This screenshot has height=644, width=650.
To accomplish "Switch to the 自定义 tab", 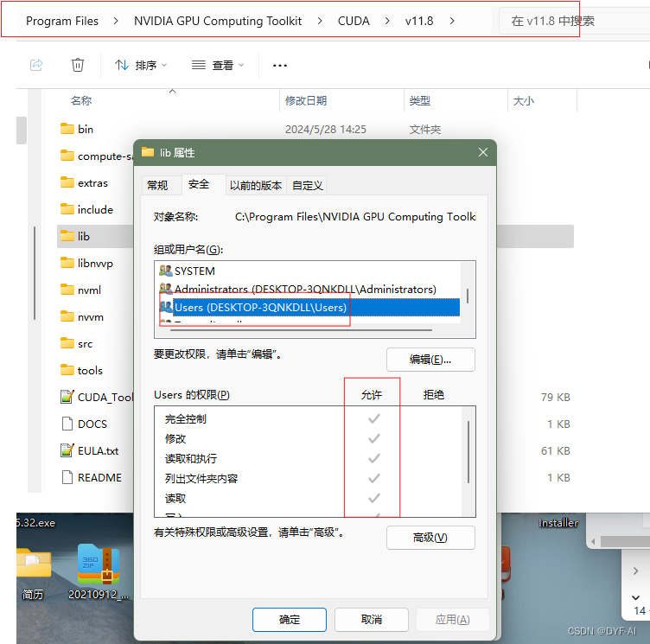I will (x=307, y=185).
